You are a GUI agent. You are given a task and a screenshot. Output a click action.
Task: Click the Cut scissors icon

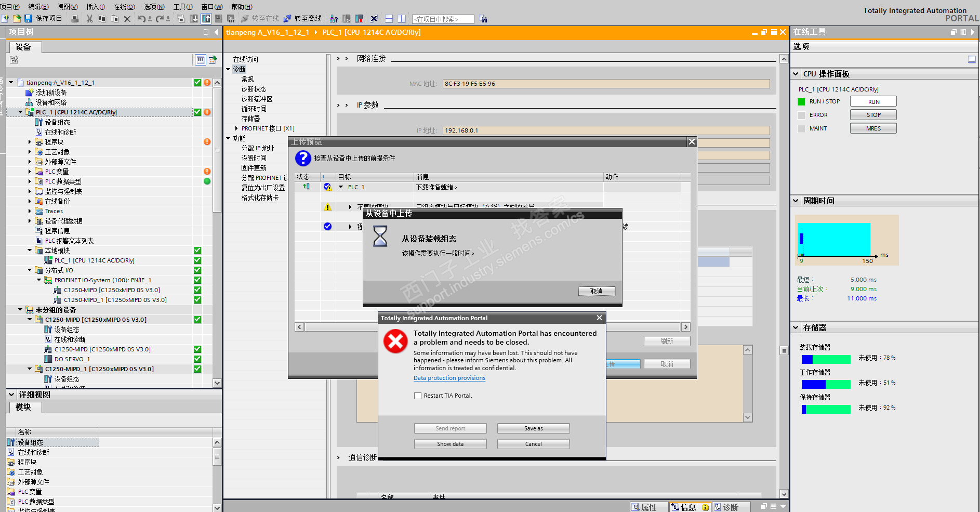(89, 19)
